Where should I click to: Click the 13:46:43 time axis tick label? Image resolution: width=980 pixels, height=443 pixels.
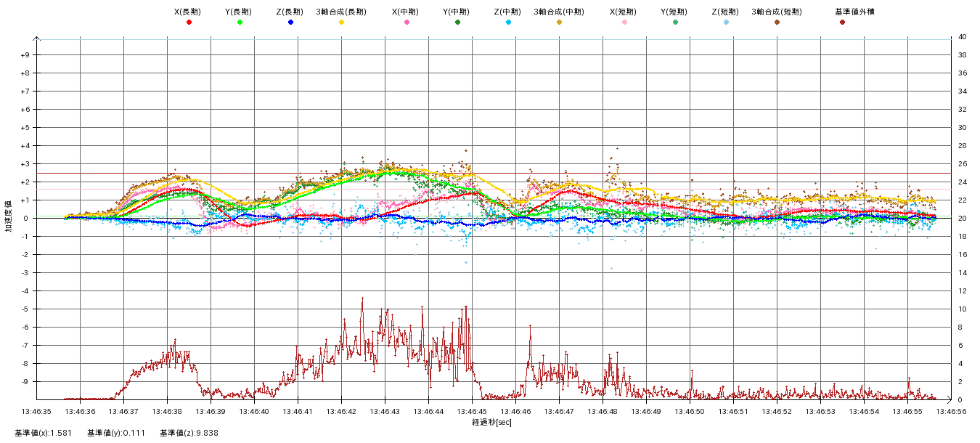pyautogui.click(x=385, y=412)
